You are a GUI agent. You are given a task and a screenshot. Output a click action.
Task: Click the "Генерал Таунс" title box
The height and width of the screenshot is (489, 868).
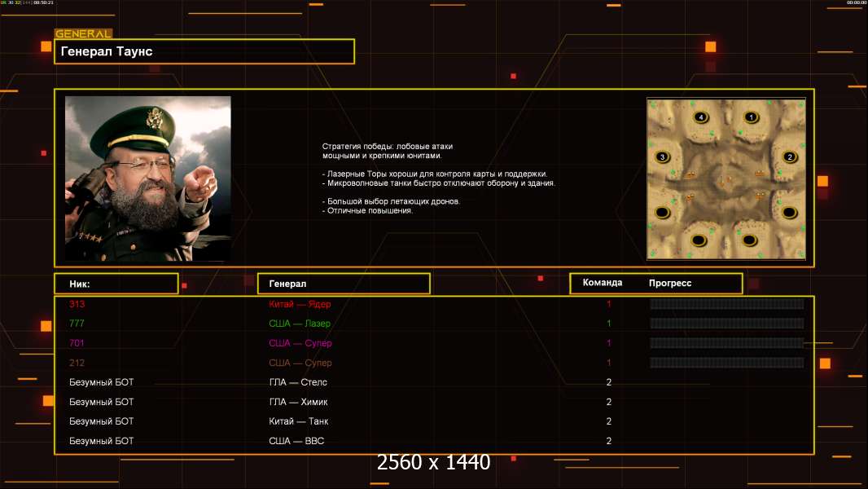[x=204, y=51]
